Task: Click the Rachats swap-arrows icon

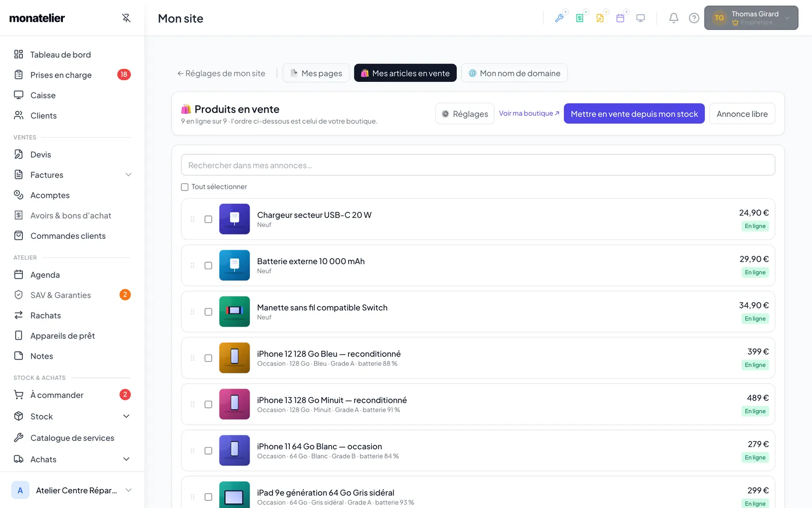Action: click(x=19, y=315)
